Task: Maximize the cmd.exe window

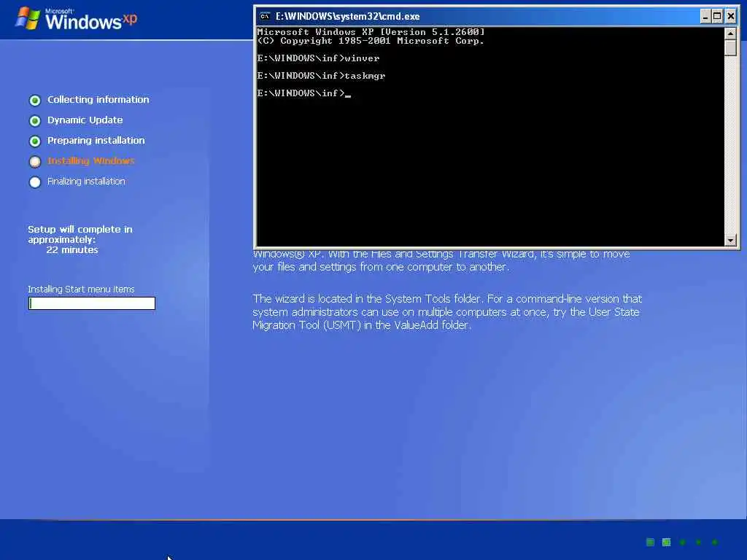Action: (x=718, y=16)
